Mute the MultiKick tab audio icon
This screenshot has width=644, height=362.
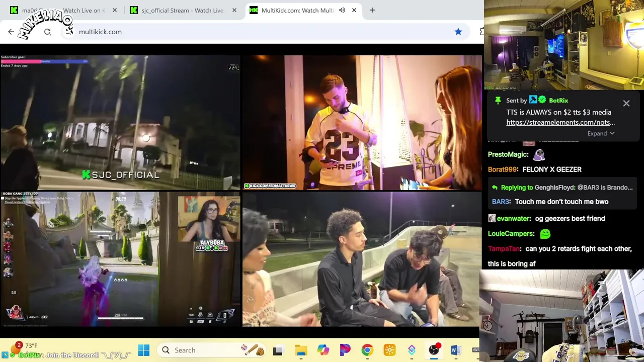(x=342, y=10)
